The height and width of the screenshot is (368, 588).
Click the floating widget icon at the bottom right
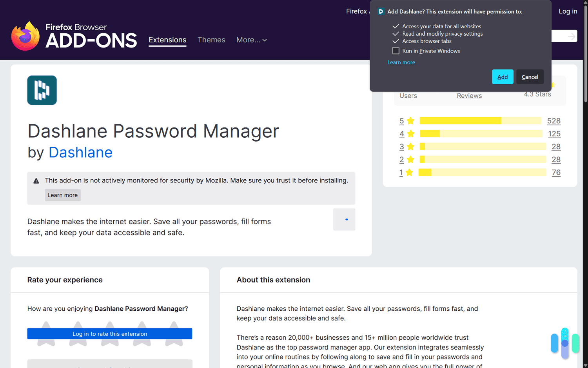pyautogui.click(x=564, y=343)
